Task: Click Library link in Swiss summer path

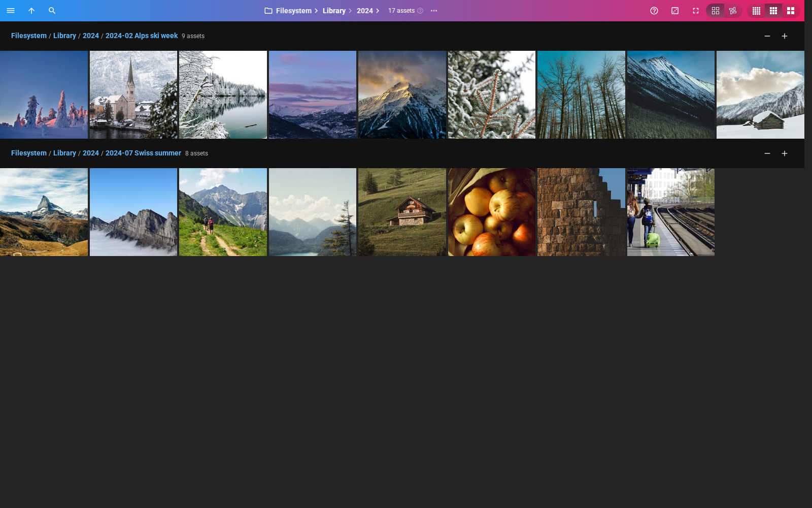Action: (64, 153)
